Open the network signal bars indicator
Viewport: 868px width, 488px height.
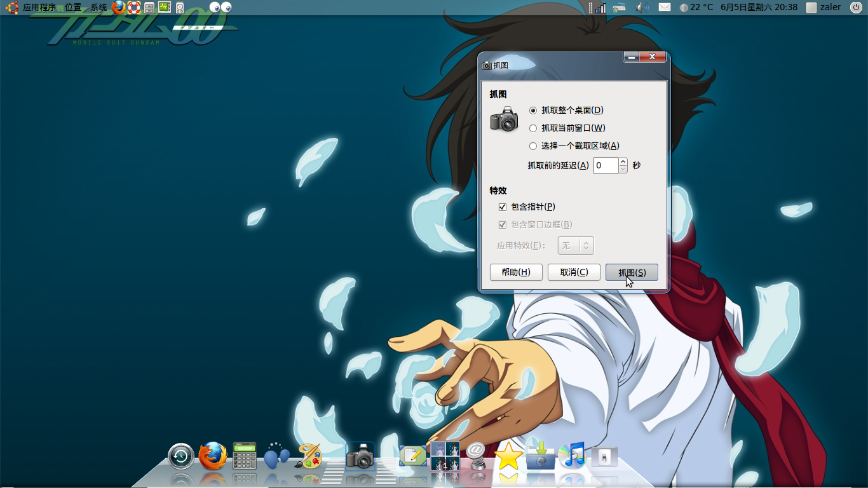[600, 8]
